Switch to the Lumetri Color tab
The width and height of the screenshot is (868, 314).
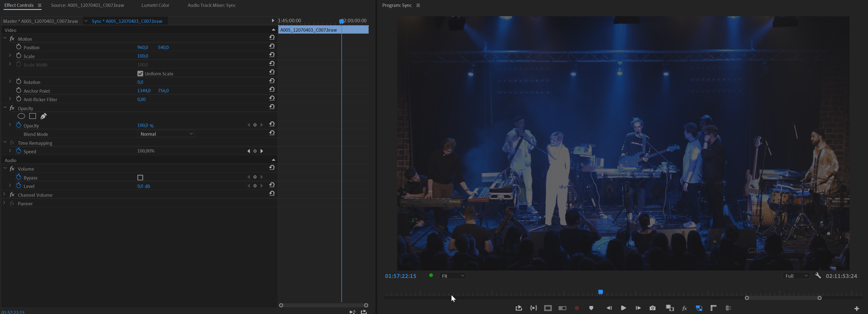click(155, 6)
